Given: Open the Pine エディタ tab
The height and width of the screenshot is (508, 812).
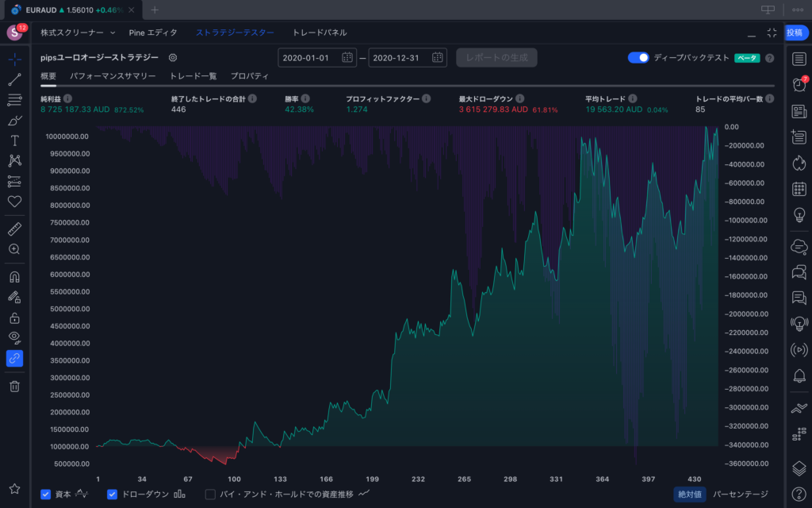Looking at the screenshot, I should pos(153,33).
